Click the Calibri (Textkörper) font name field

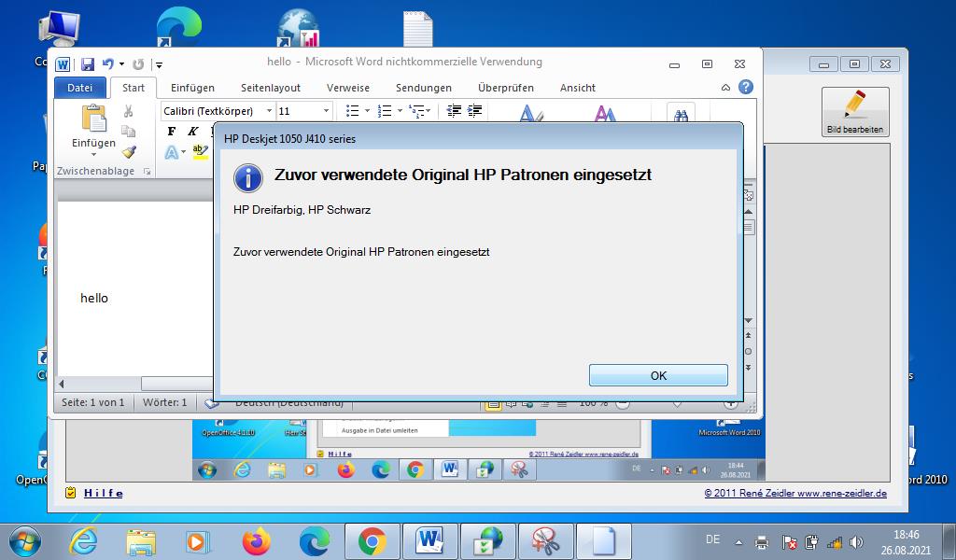212,111
